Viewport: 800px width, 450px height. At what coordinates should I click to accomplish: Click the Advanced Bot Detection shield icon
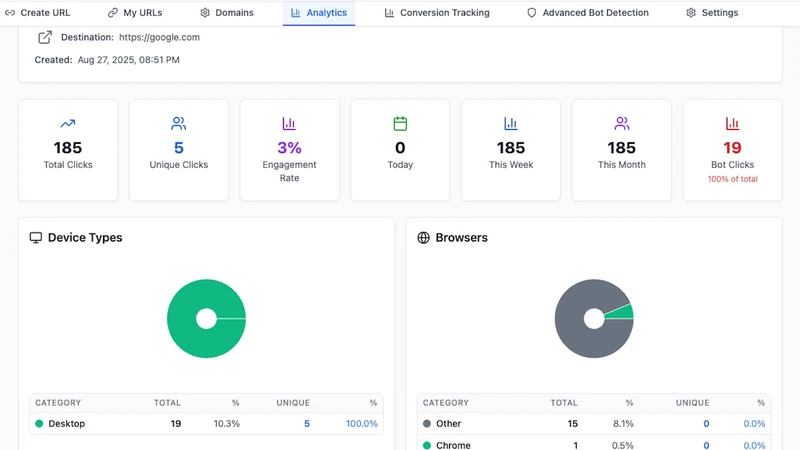[x=532, y=13]
